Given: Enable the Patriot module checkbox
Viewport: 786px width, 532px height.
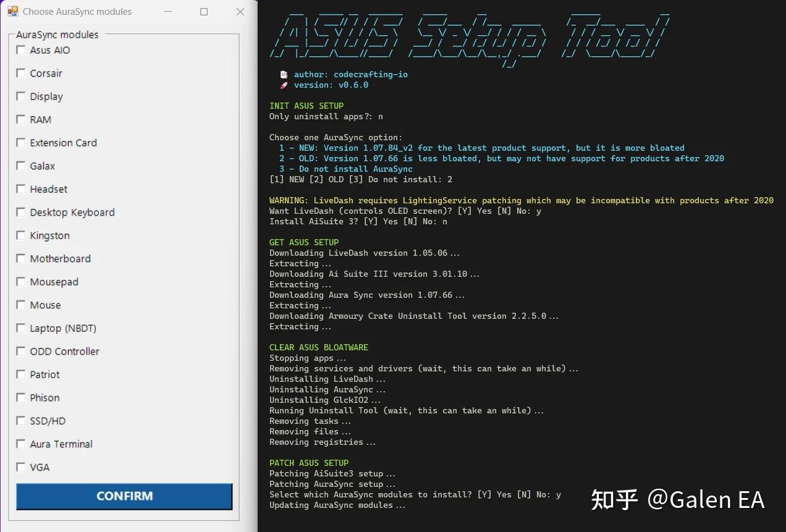Looking at the screenshot, I should [21, 374].
